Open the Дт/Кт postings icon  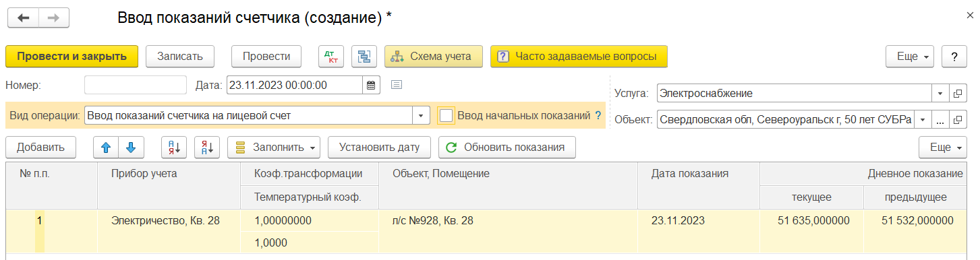pyautogui.click(x=331, y=57)
